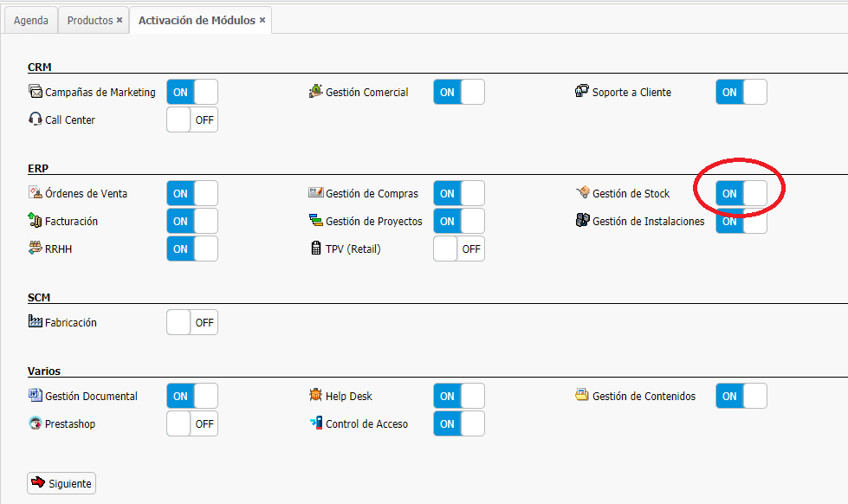This screenshot has height=504, width=848.
Task: Close the Activación de Módulos tab
Action: pyautogui.click(x=262, y=20)
